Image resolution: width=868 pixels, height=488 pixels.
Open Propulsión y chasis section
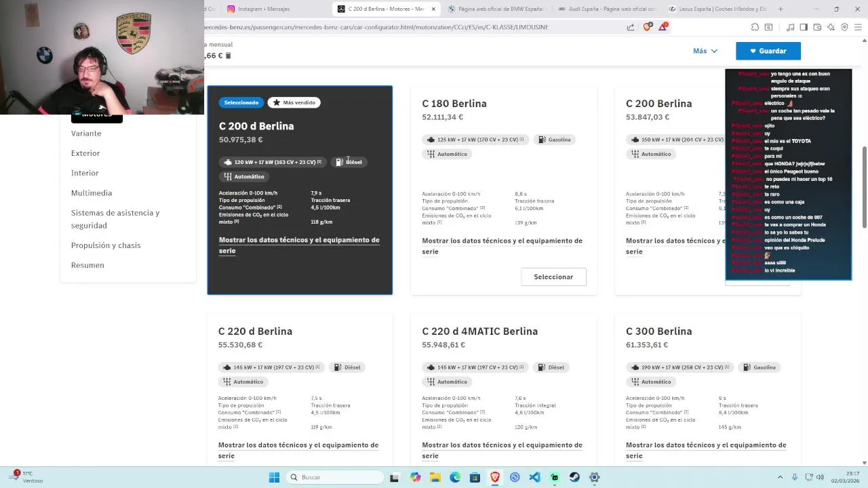point(106,245)
